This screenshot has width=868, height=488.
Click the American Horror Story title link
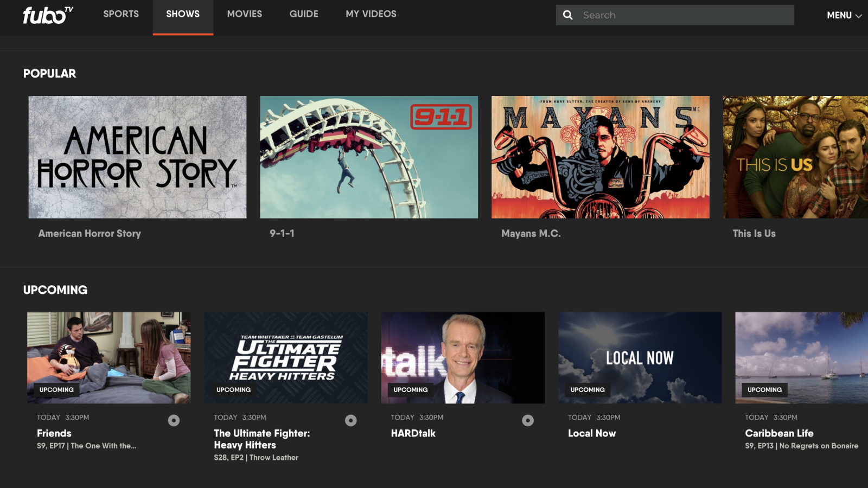pos(90,234)
